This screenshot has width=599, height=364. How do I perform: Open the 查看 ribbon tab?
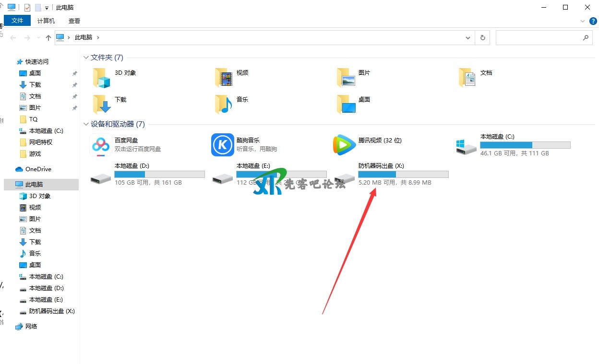coord(74,21)
